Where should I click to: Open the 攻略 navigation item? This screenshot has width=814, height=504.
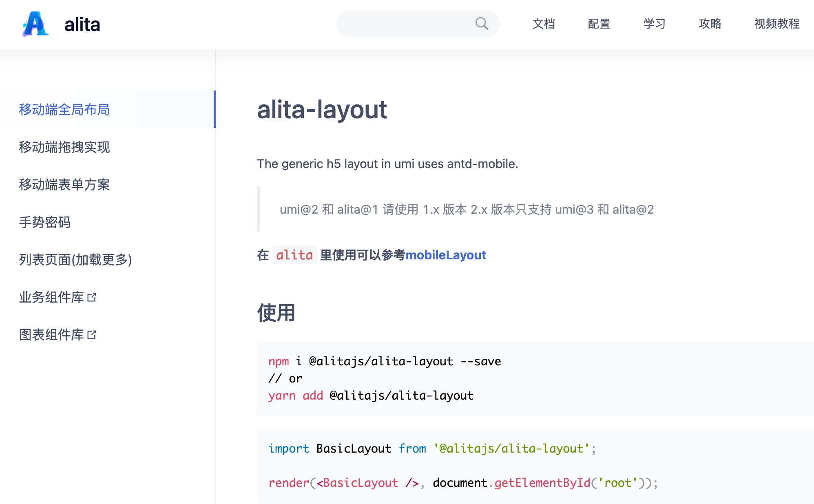pos(710,24)
